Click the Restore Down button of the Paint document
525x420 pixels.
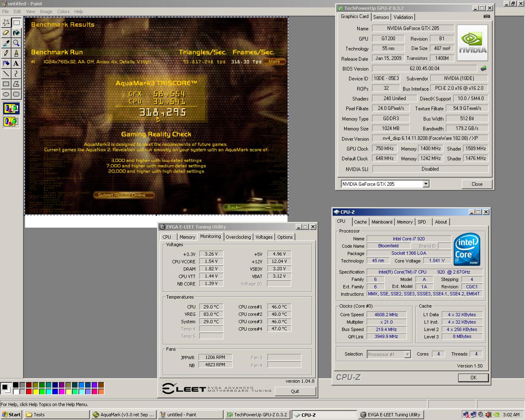pos(513,4)
